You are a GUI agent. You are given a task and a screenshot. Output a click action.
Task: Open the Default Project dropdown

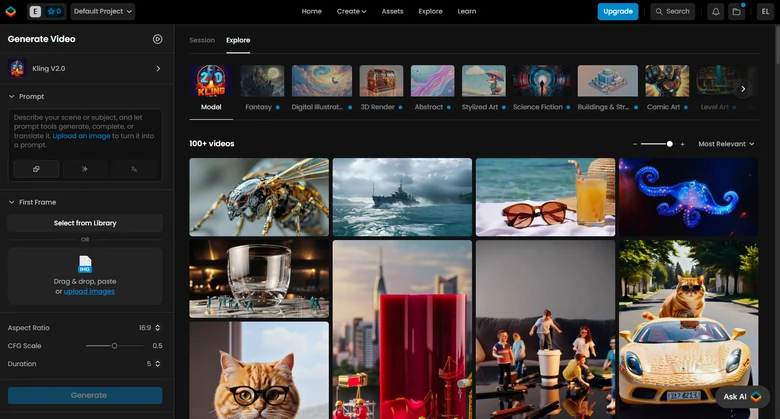click(x=102, y=11)
